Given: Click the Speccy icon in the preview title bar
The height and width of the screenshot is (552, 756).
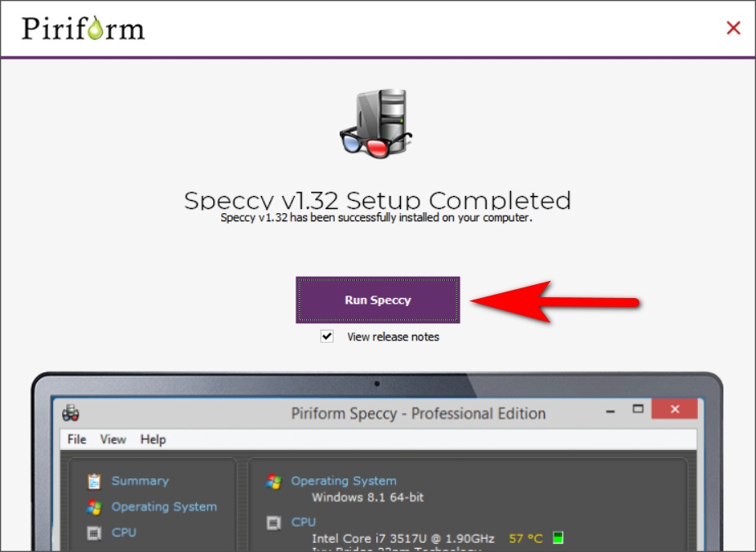Looking at the screenshot, I should click(x=70, y=412).
